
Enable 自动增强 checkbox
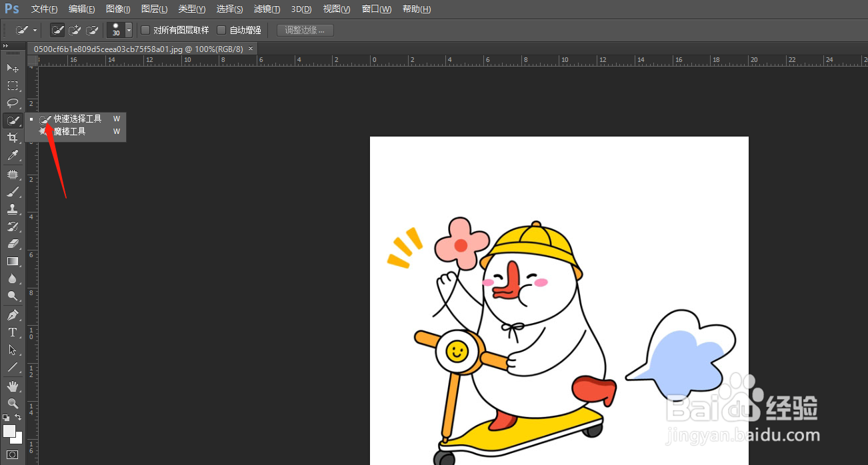click(x=221, y=30)
